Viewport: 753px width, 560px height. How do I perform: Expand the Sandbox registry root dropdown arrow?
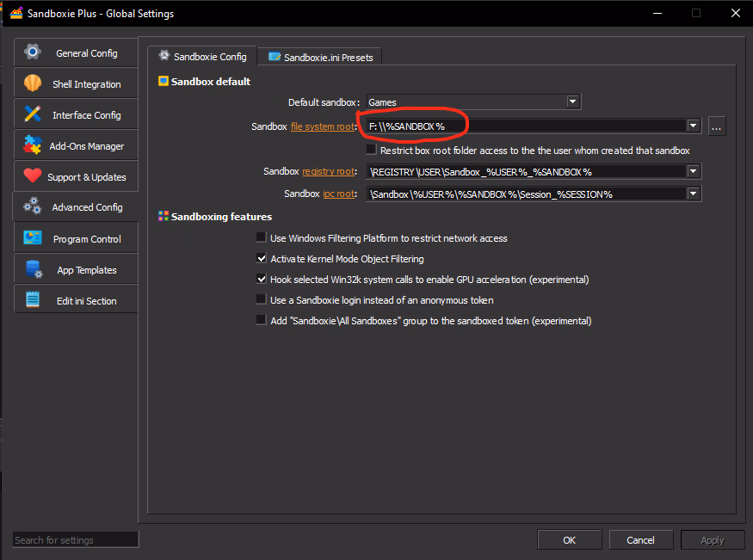693,171
